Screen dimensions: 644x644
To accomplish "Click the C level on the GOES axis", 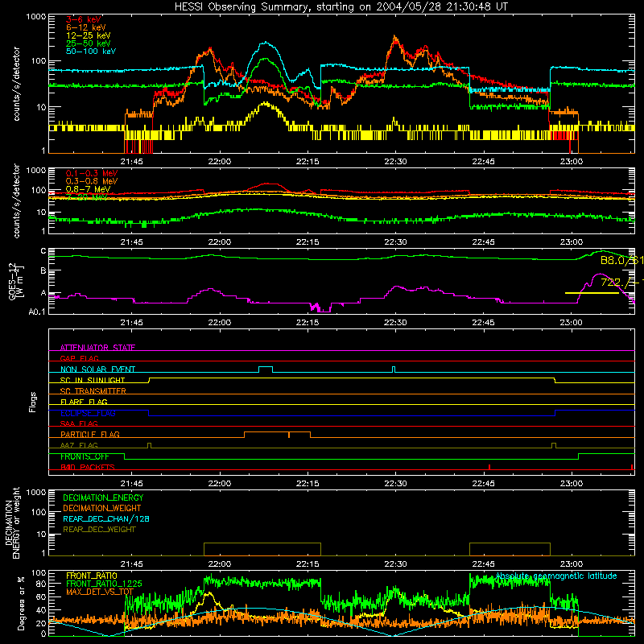I will (43, 251).
